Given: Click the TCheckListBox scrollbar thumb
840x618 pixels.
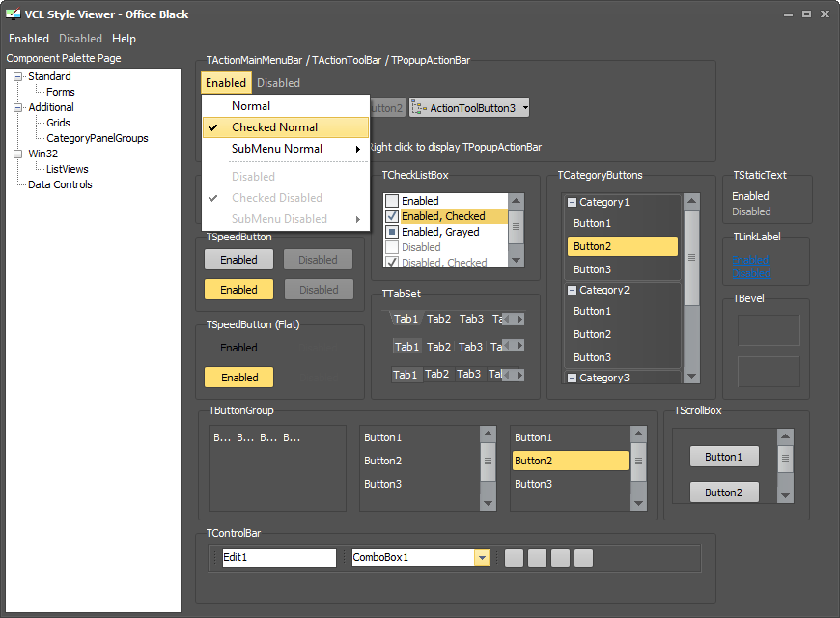Looking at the screenshot, I should tap(516, 226).
